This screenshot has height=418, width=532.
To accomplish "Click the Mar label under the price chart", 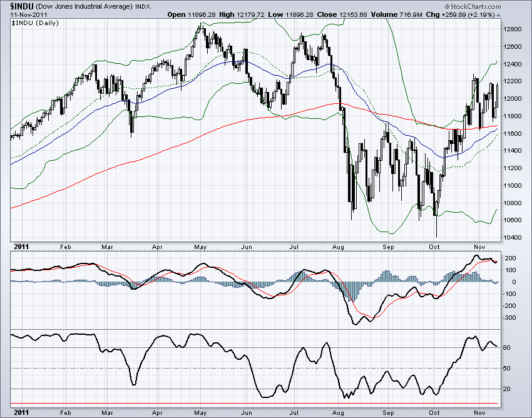I will coord(107,247).
